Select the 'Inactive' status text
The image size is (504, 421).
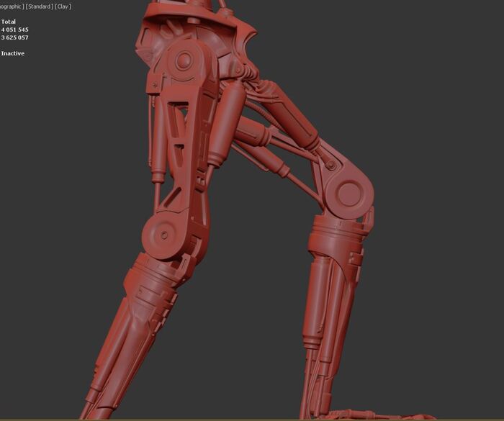13,53
